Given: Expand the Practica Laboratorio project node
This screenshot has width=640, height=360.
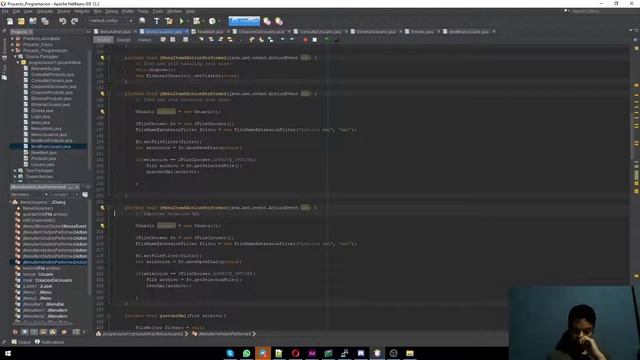Looking at the screenshot, I should [13, 39].
